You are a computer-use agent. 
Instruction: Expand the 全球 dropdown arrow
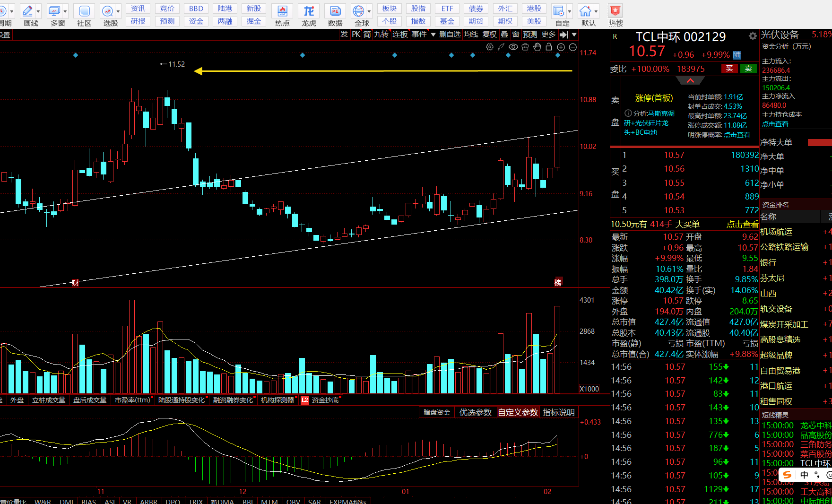(x=369, y=11)
